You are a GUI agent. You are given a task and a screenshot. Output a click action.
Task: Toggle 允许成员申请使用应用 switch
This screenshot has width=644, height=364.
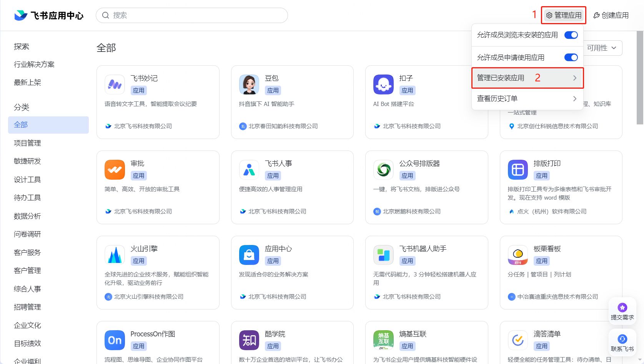click(x=571, y=57)
